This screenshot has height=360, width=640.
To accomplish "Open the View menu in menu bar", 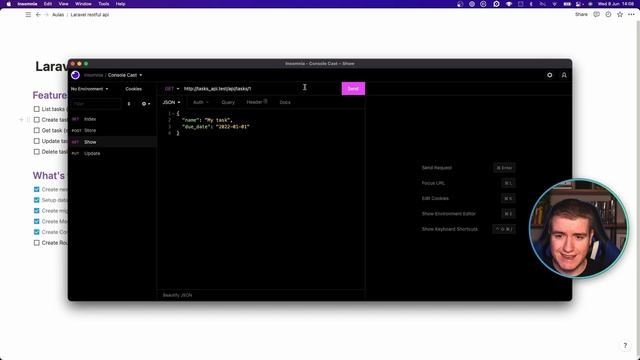I will 63,4.
